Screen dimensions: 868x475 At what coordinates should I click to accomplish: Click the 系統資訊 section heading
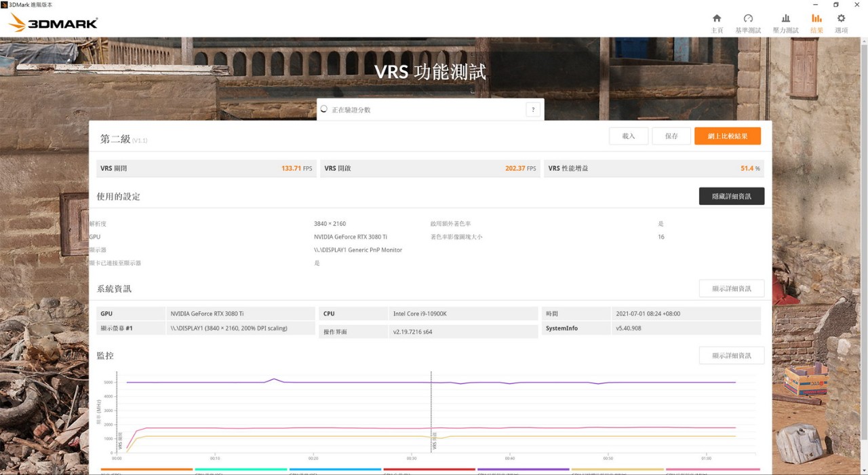coord(114,289)
